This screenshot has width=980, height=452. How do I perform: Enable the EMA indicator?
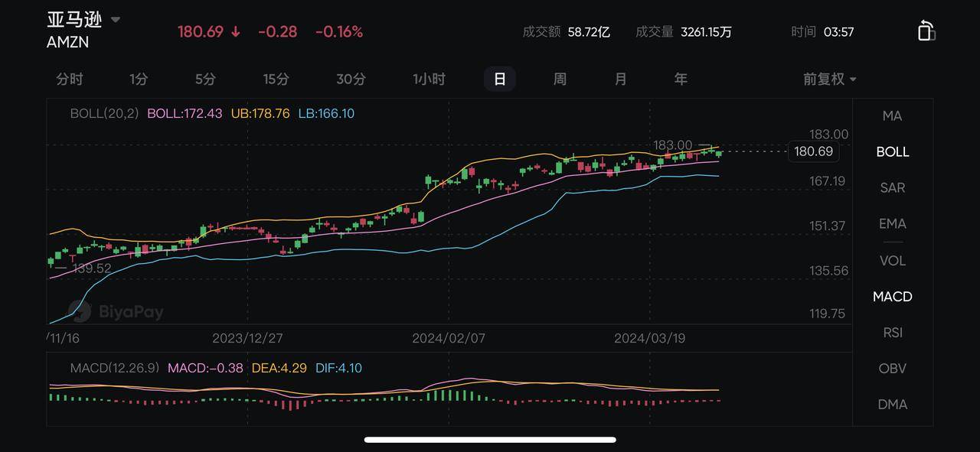(892, 223)
